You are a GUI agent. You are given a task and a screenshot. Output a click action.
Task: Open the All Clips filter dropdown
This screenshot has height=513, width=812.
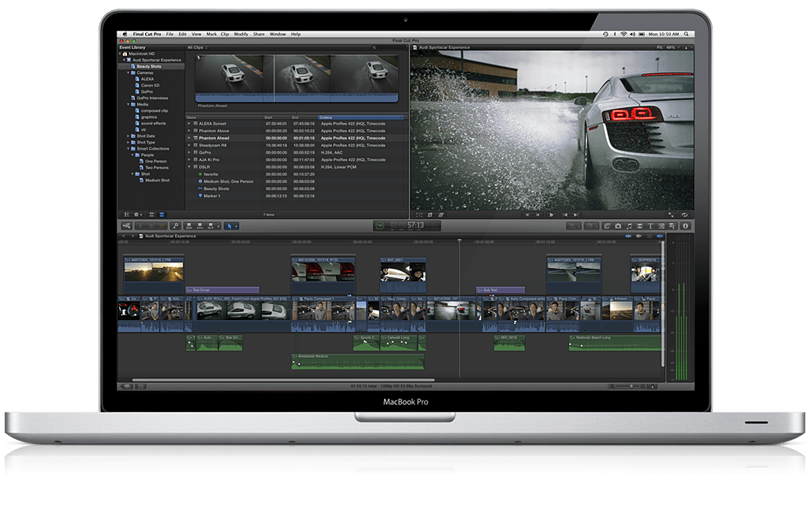[x=195, y=46]
